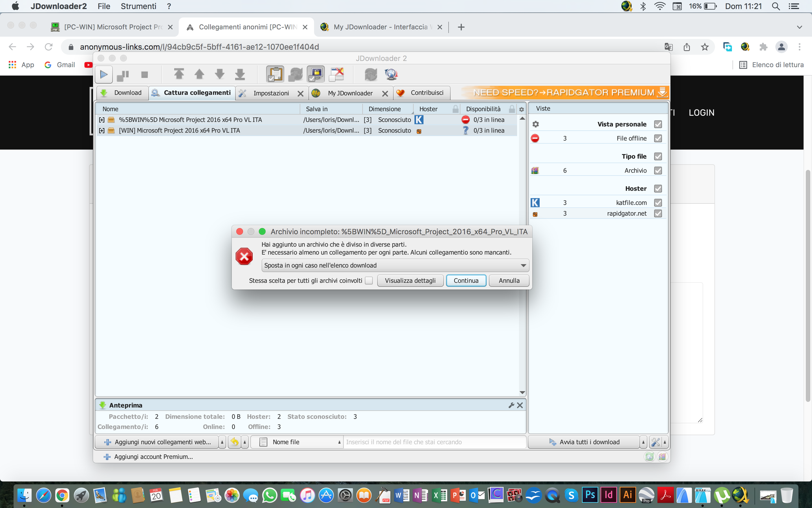Screen dimensions: 812x508
Task: Open Chrome extensions puzzle icon
Action: [763, 47]
